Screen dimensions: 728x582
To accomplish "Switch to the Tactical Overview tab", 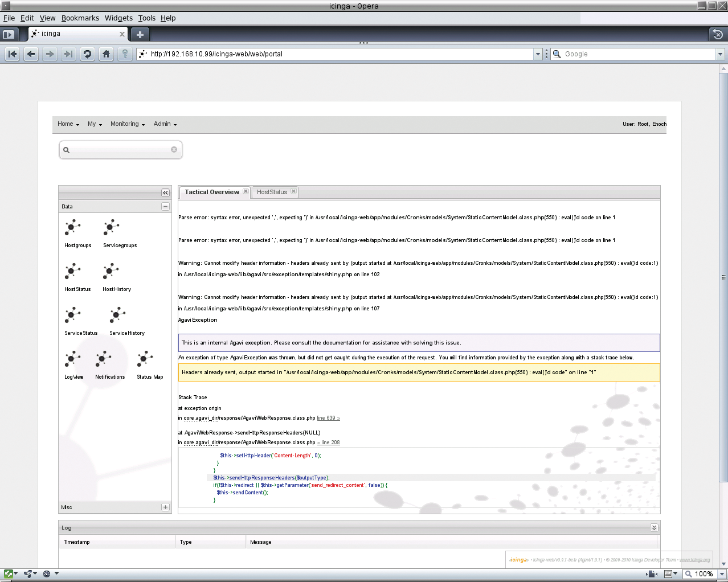I will pos(212,192).
